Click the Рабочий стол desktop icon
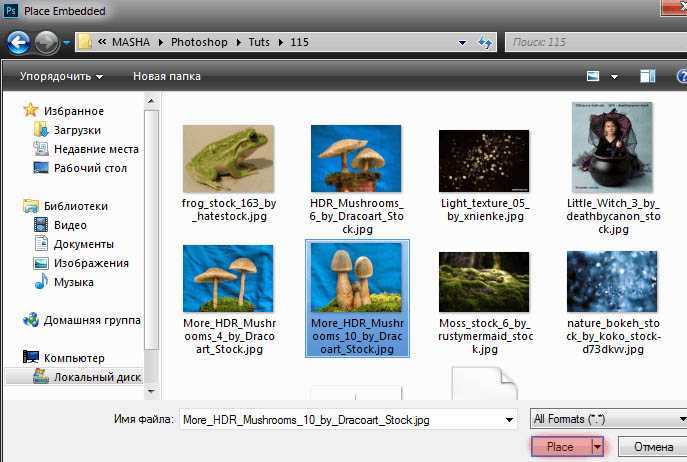Image resolution: width=687 pixels, height=462 pixels. (x=41, y=167)
